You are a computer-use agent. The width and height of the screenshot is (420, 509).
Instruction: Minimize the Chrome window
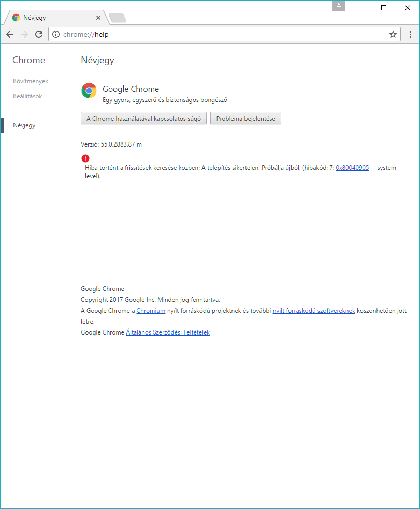click(360, 8)
